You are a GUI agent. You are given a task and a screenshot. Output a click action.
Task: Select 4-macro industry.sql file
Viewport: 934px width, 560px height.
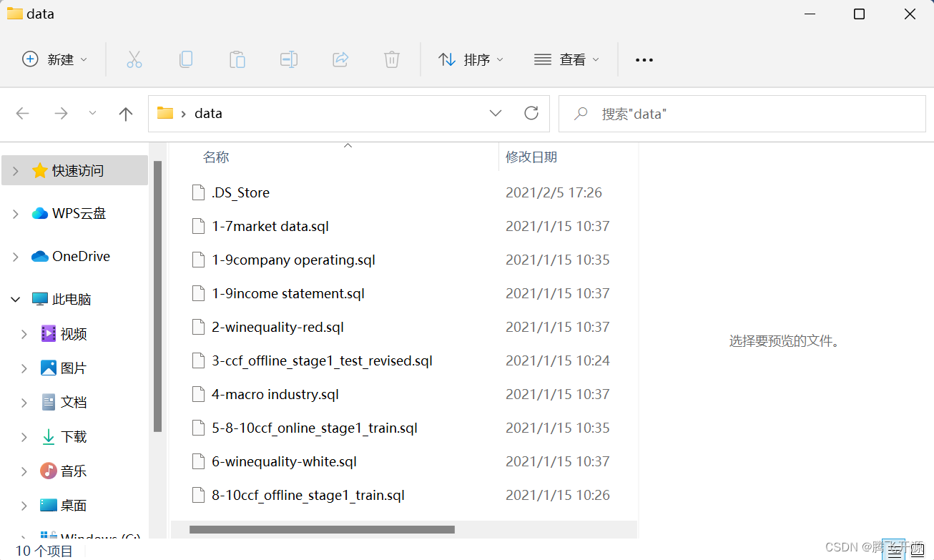pyautogui.click(x=275, y=394)
